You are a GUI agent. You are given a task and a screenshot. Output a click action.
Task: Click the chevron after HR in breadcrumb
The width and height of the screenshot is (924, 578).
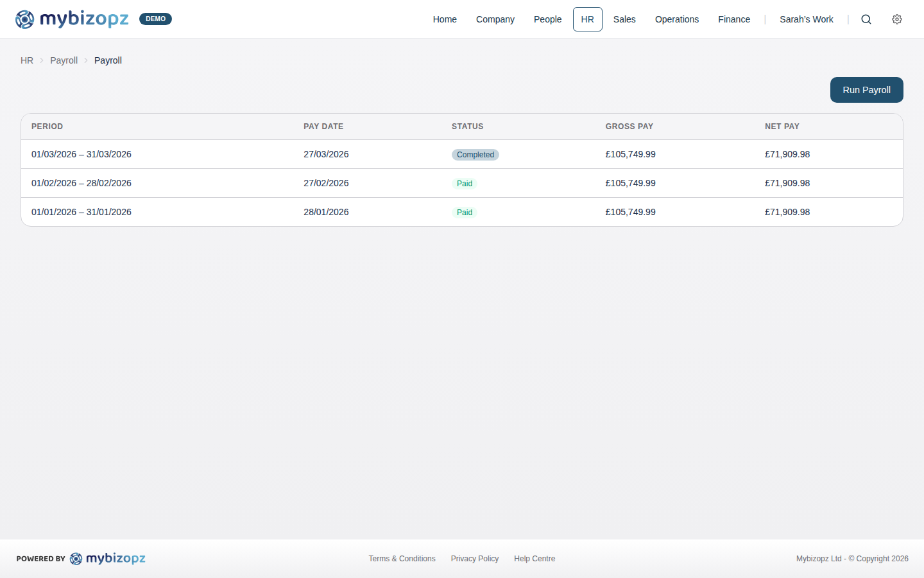tap(41, 60)
